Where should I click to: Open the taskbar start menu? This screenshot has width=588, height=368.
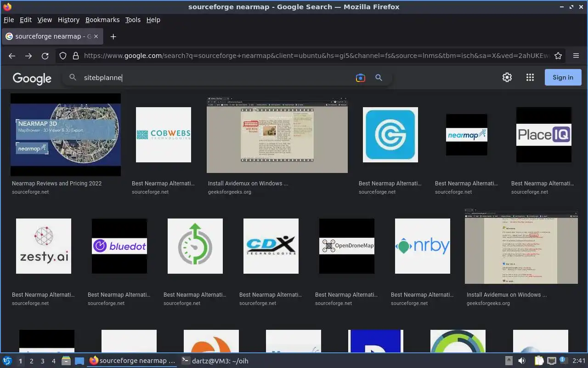point(7,361)
